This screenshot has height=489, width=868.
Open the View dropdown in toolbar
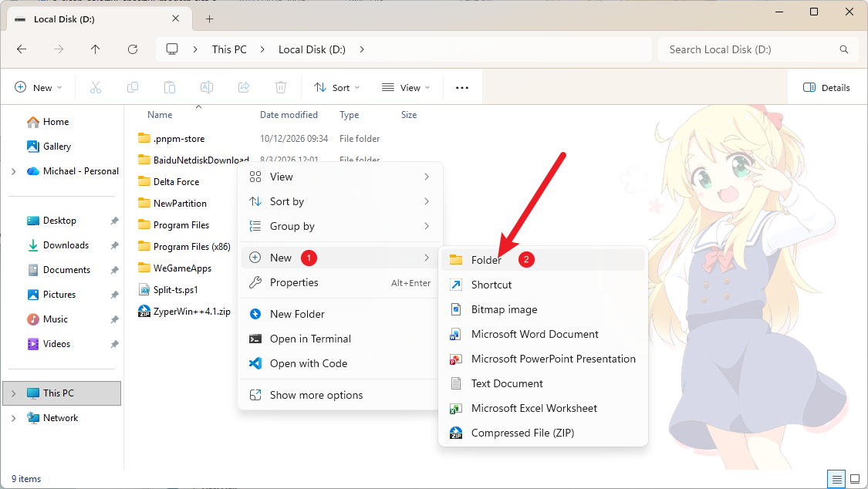click(406, 87)
